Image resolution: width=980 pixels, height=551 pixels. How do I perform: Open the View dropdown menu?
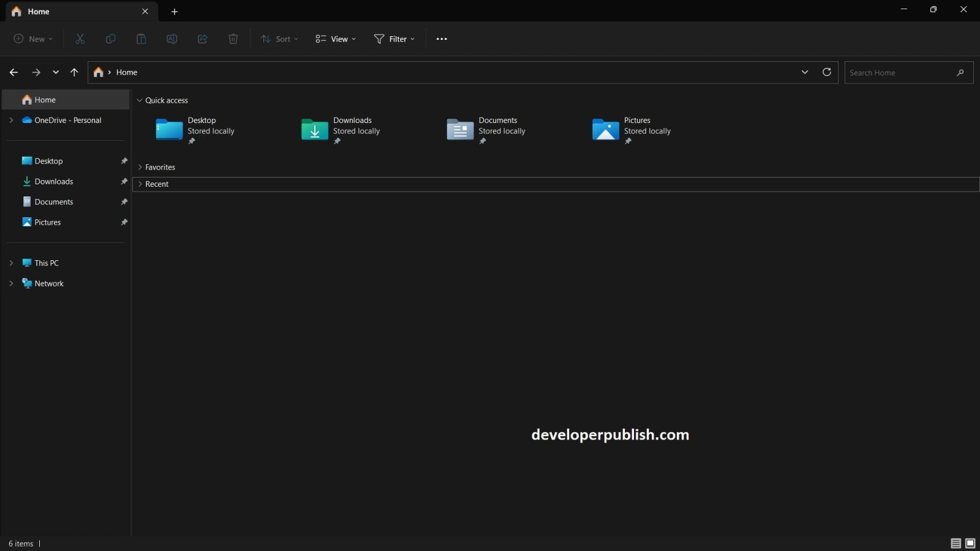334,39
